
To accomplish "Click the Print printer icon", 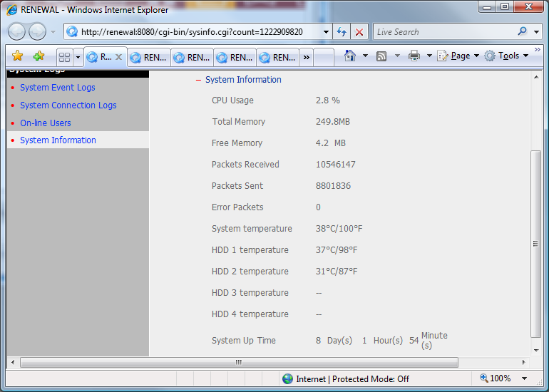I will 414,56.
